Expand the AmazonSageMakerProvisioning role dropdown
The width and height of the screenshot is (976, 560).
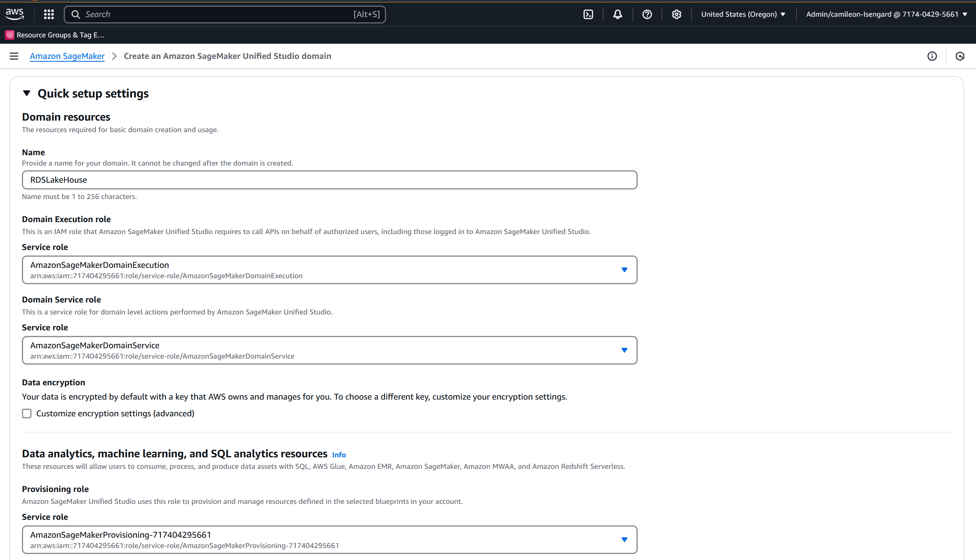(x=329, y=540)
